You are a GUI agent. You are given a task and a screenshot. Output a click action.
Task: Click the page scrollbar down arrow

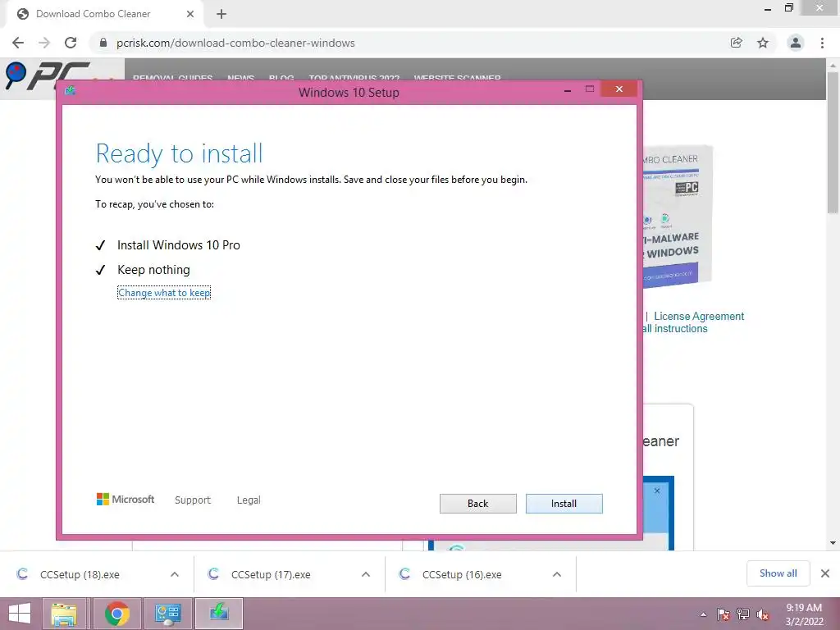click(x=833, y=543)
